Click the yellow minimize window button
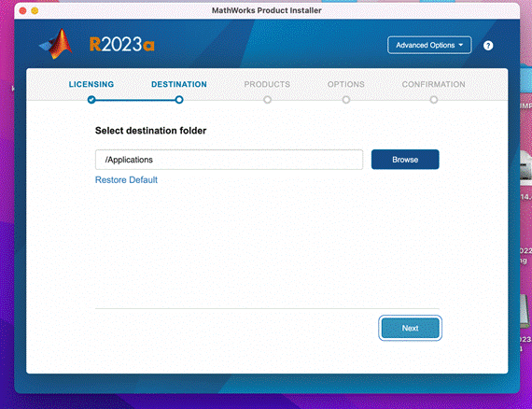Screen dimensions: 532x409 (35, 11)
